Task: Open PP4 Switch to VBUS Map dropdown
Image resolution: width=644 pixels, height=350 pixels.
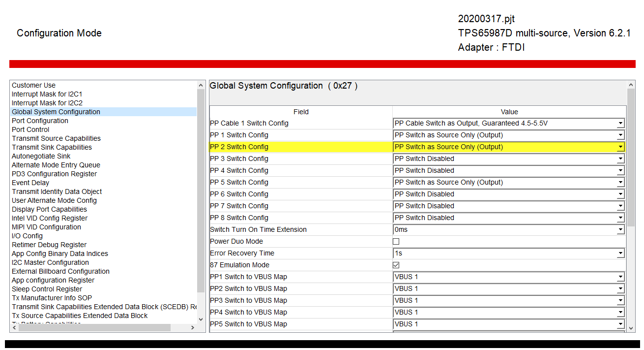Action: tap(509, 312)
